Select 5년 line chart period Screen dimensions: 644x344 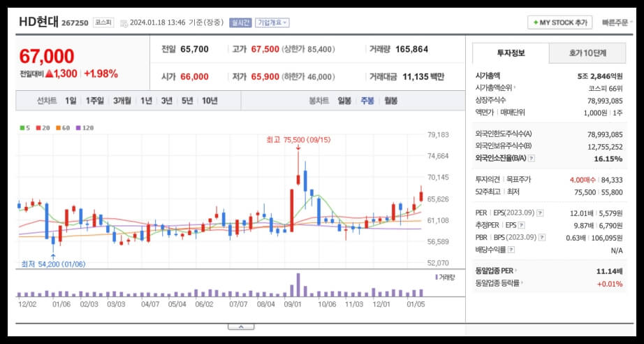tap(187, 101)
